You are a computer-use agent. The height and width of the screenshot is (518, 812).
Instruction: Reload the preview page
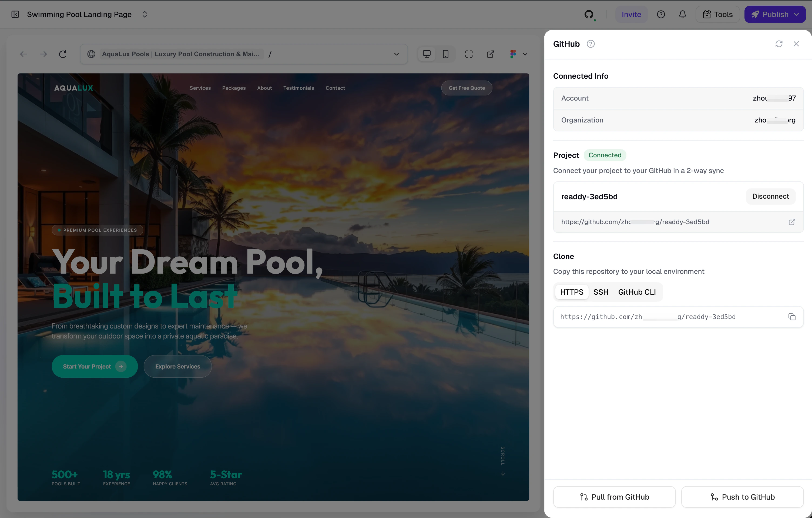pos(63,54)
